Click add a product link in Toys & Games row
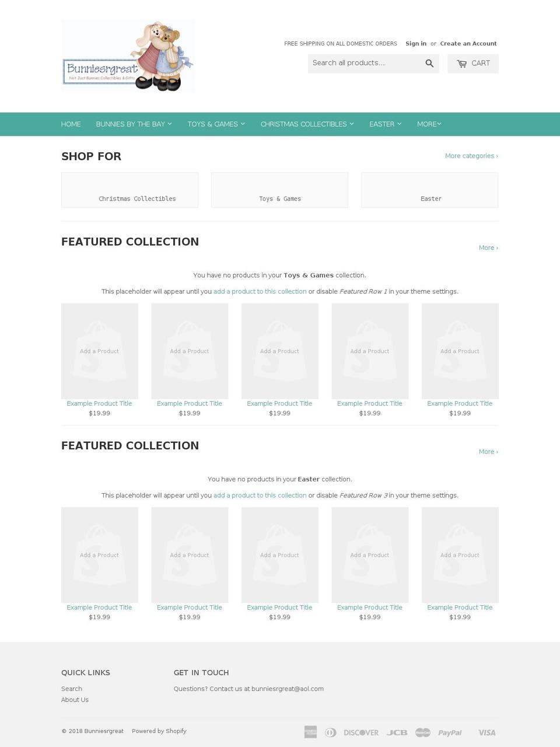 (260, 291)
